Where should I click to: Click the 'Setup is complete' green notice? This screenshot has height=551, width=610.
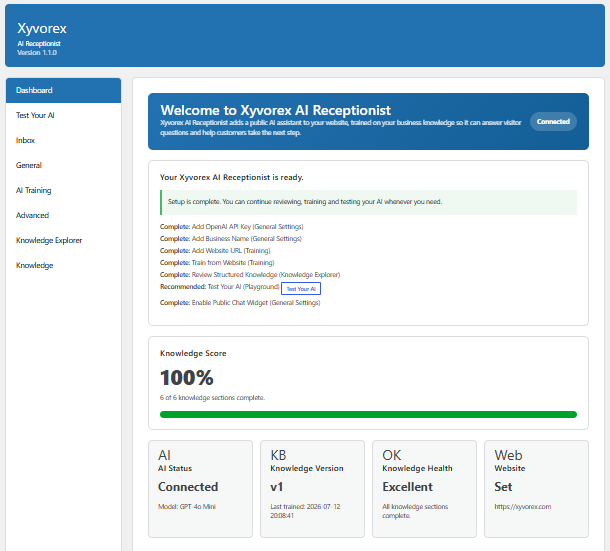coord(368,202)
